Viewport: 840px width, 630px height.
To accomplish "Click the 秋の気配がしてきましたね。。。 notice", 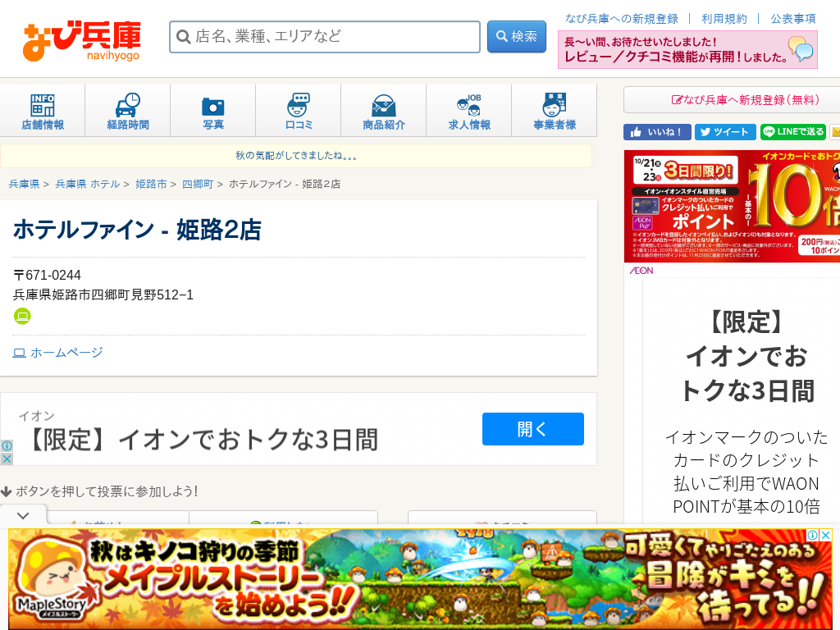I will [295, 156].
